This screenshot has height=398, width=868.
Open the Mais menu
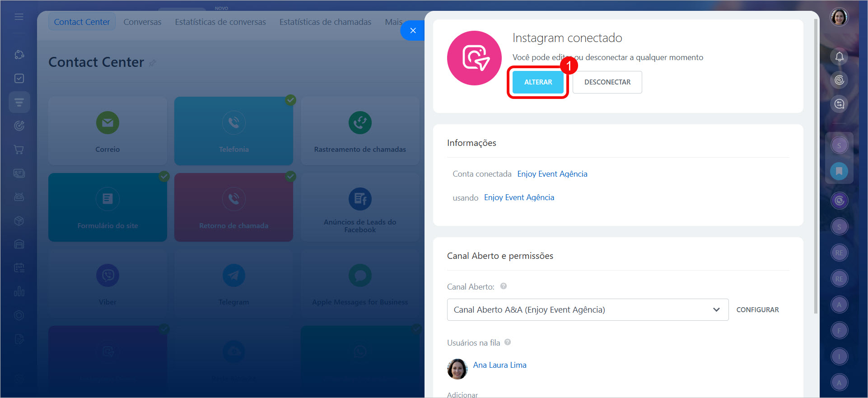point(393,22)
